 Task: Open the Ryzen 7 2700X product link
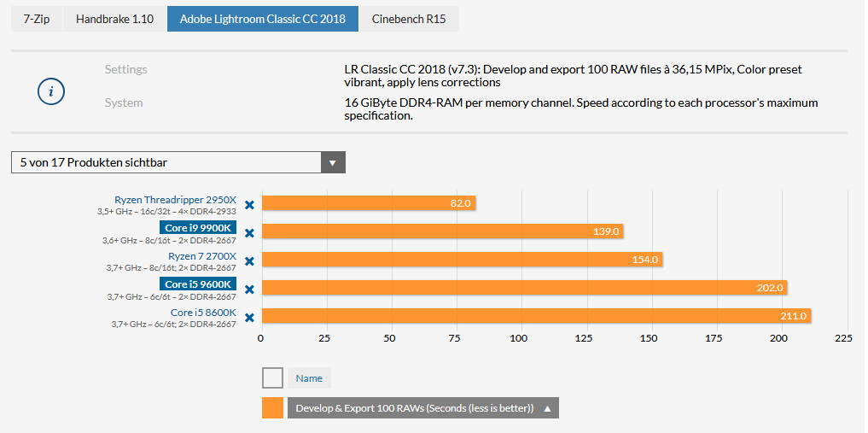click(x=201, y=256)
